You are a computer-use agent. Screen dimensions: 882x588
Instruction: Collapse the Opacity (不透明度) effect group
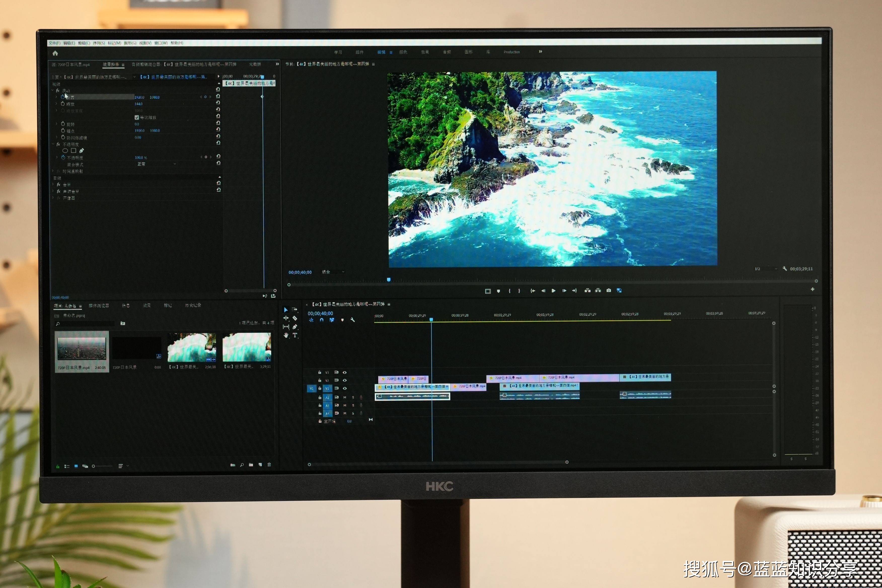point(53,144)
